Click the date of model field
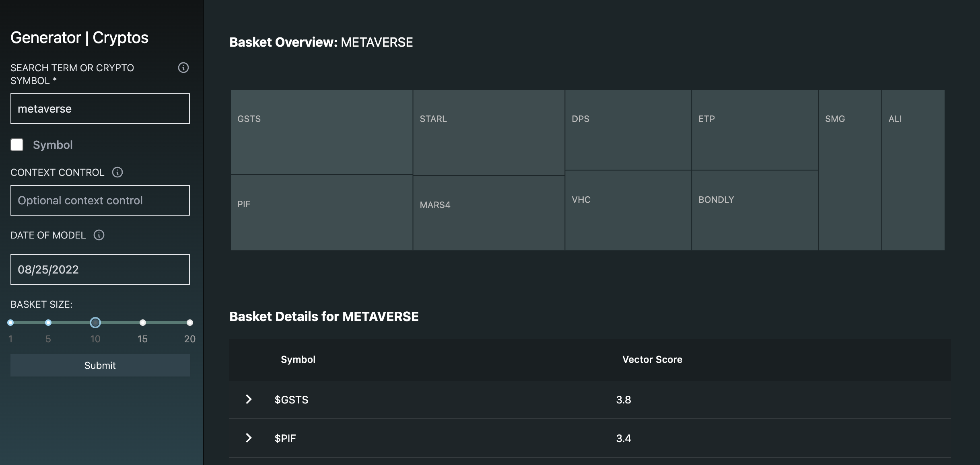980x465 pixels. tap(100, 270)
